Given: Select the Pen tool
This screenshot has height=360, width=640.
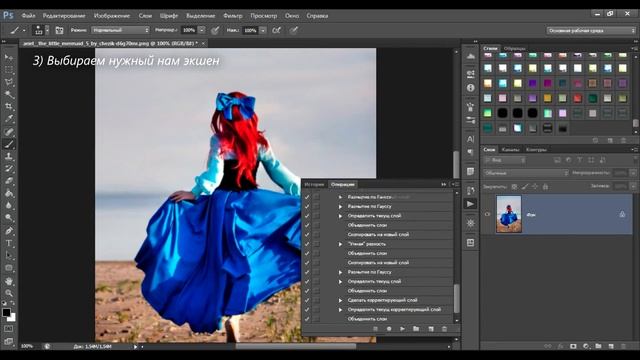Looking at the screenshot, I should pyautogui.click(x=9, y=231).
